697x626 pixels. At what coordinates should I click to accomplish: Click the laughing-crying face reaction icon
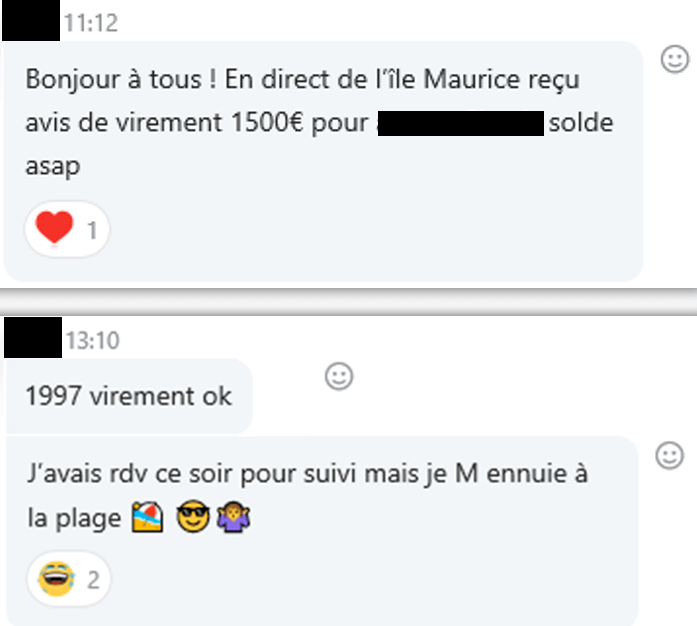click(x=56, y=579)
